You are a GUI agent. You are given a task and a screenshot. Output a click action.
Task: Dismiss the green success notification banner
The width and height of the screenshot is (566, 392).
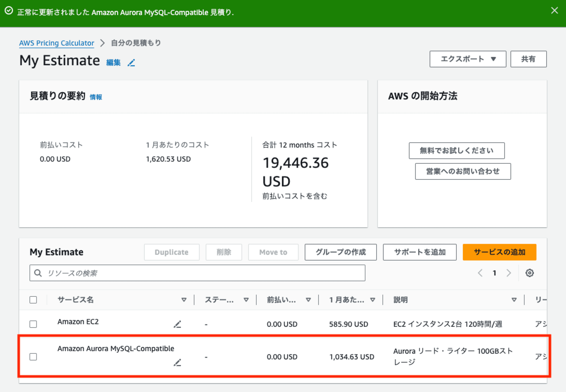pyautogui.click(x=554, y=11)
